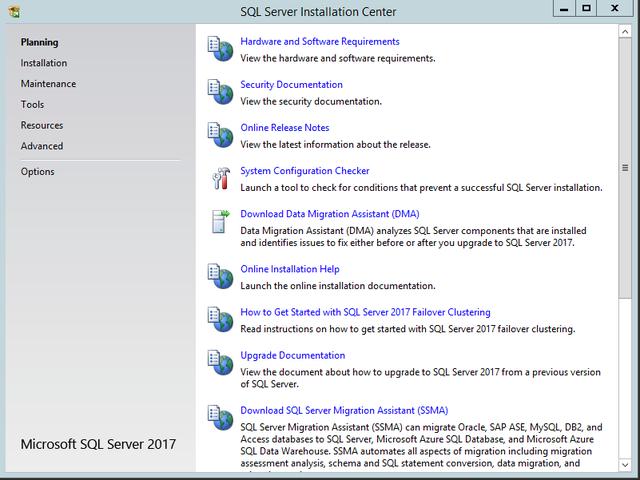Open Online Installation Help link
The height and width of the screenshot is (480, 640).
[290, 269]
